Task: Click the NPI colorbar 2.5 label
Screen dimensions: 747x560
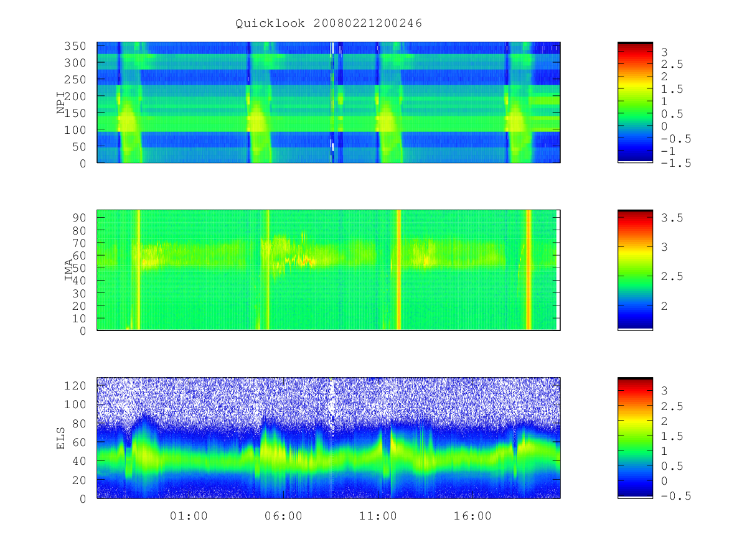Action: click(672, 65)
